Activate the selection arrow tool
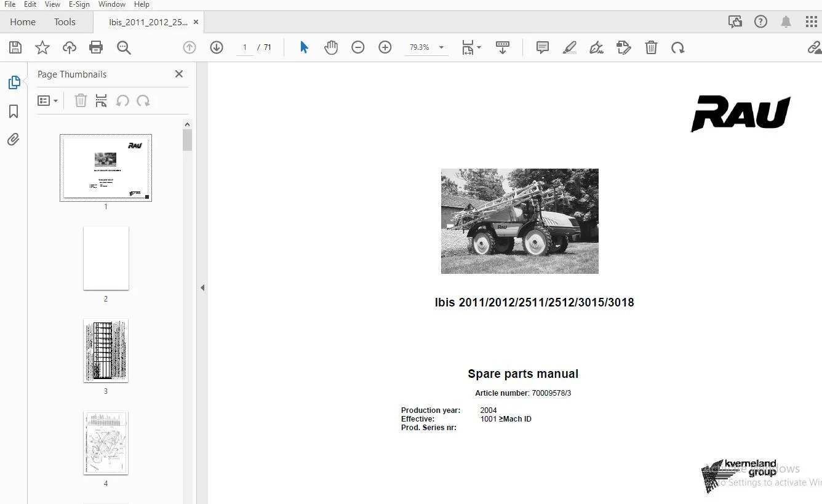The width and height of the screenshot is (822, 504). 304,47
